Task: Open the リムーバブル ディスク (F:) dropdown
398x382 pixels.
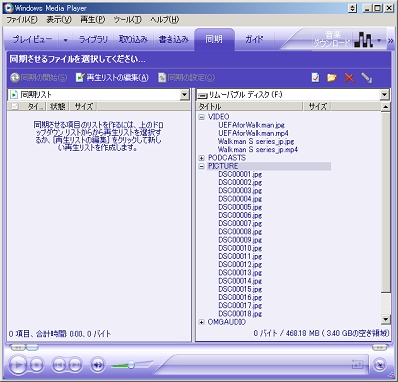Action: (x=385, y=95)
